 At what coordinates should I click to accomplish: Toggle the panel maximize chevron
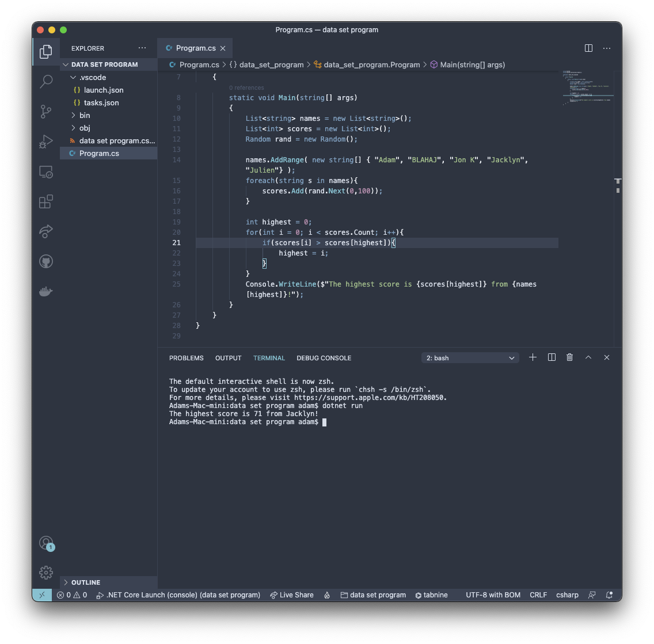point(588,357)
